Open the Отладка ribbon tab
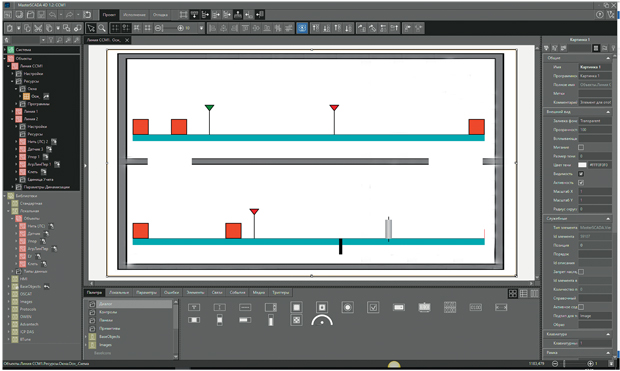620x371 pixels. pyautogui.click(x=160, y=15)
